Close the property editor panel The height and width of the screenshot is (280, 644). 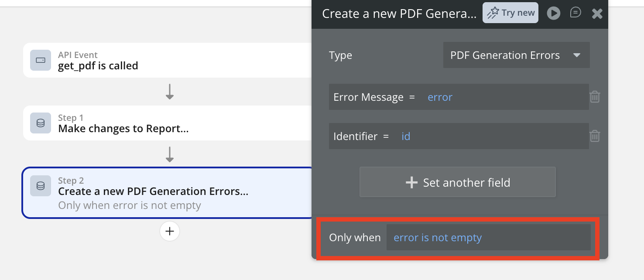[x=597, y=14]
